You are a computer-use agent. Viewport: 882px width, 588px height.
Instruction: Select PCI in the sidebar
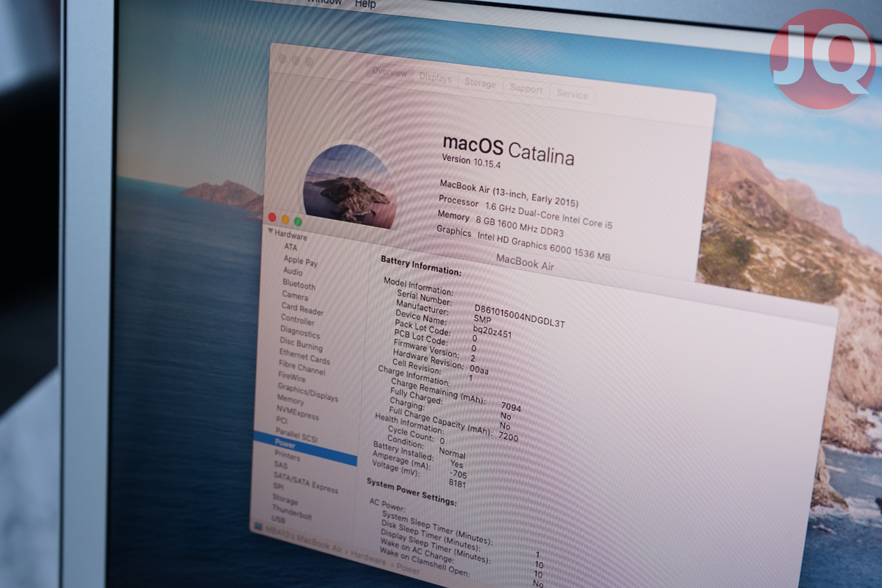(282, 420)
